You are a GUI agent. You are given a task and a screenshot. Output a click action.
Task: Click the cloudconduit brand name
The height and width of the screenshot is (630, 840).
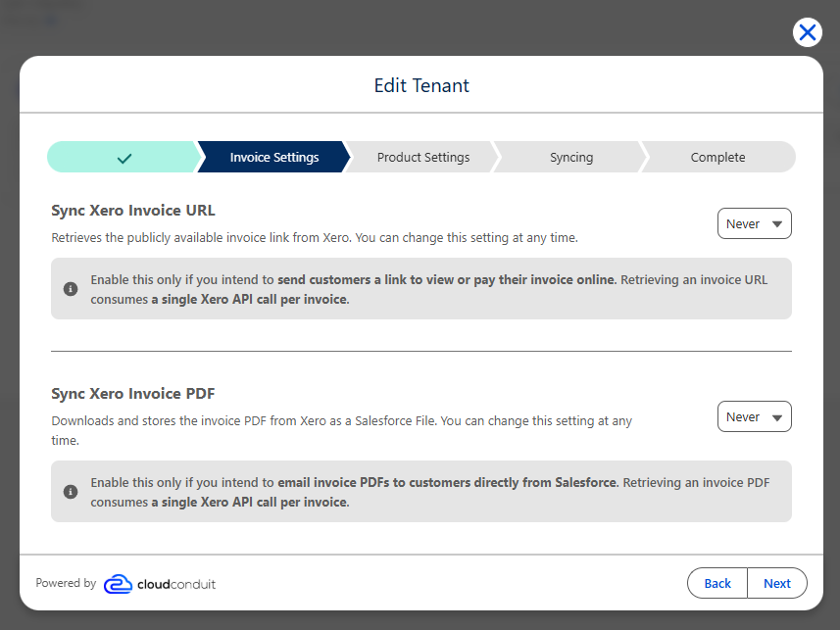click(x=176, y=585)
